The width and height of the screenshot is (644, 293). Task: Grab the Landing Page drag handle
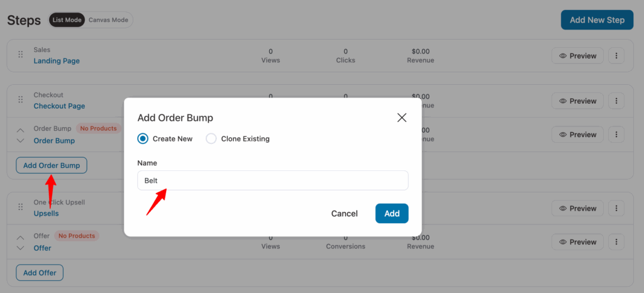click(x=20, y=55)
